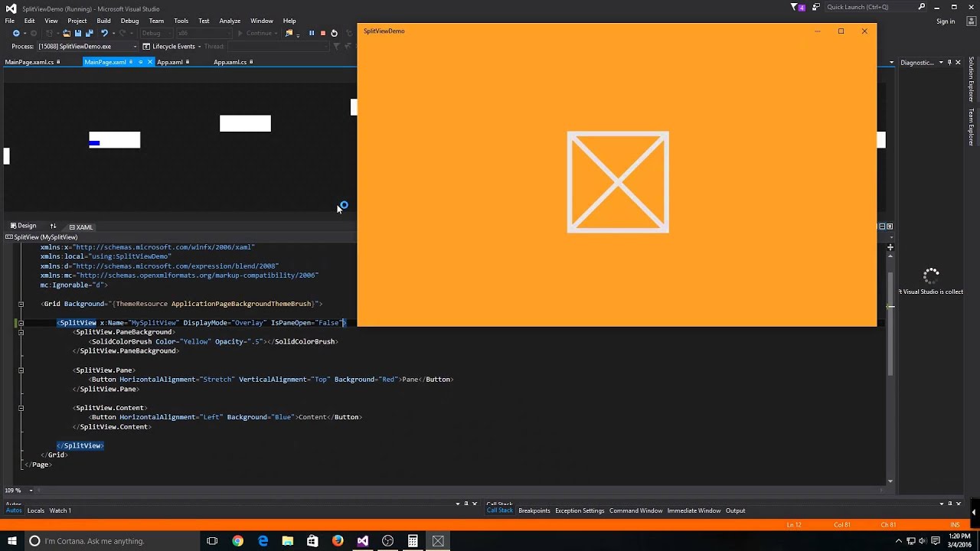Open the Output tab
Image resolution: width=980 pixels, height=551 pixels.
(736, 510)
